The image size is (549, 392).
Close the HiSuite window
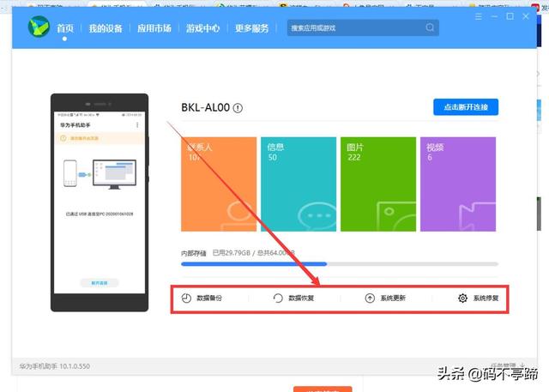pyautogui.click(x=526, y=16)
